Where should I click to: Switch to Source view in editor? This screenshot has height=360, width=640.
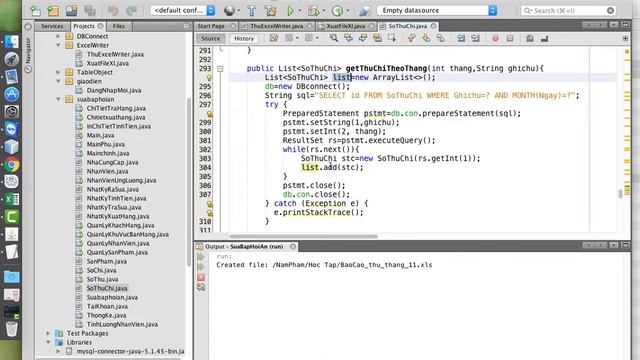tap(211, 38)
